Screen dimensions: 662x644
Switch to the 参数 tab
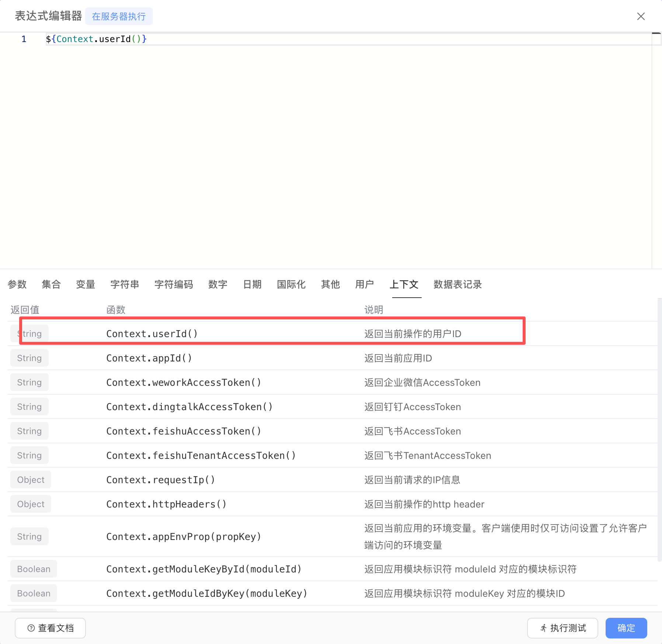tap(17, 284)
